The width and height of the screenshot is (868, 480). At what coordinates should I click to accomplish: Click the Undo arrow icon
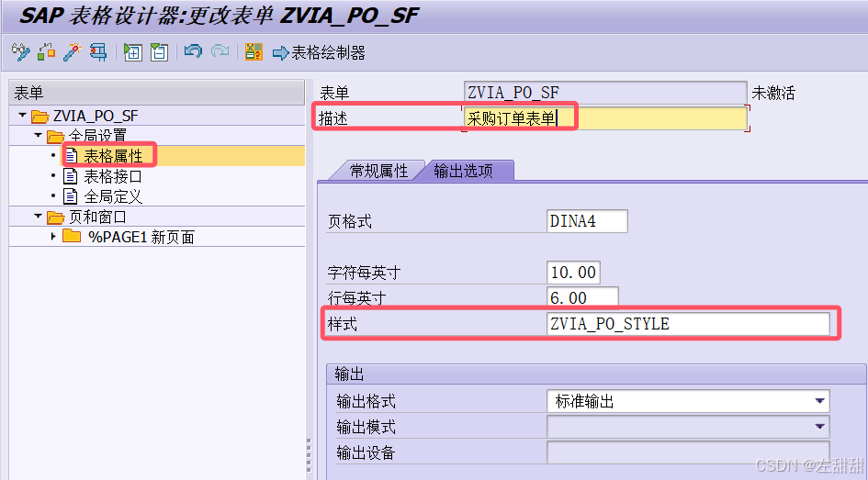193,51
